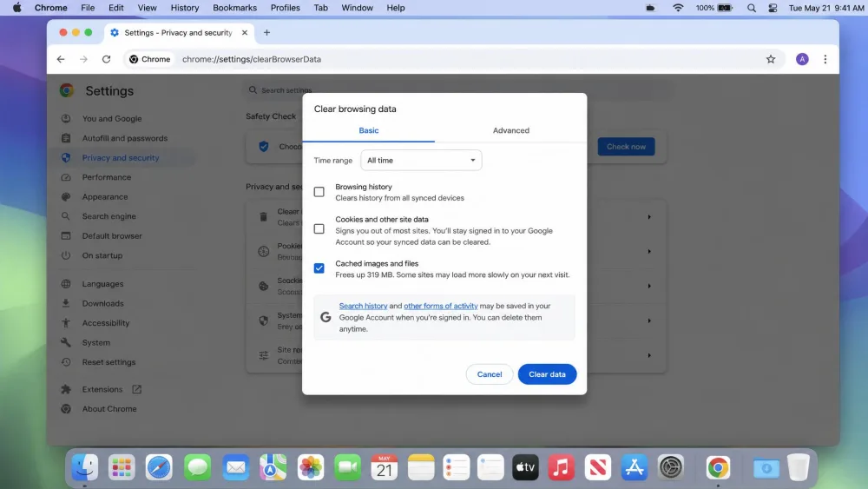The width and height of the screenshot is (868, 489).
Task: Click the address bar URL
Action: coord(252,59)
